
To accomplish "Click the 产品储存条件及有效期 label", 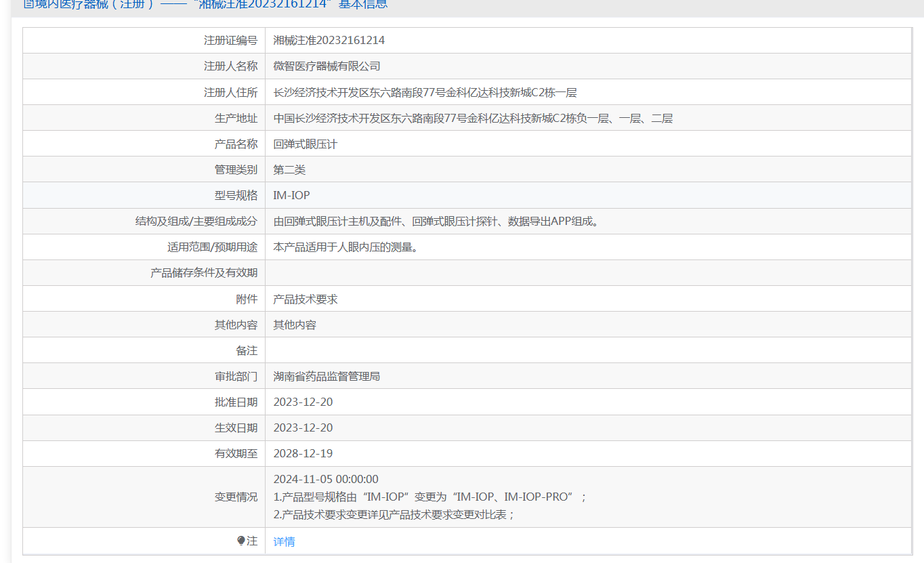I will pos(204,273).
